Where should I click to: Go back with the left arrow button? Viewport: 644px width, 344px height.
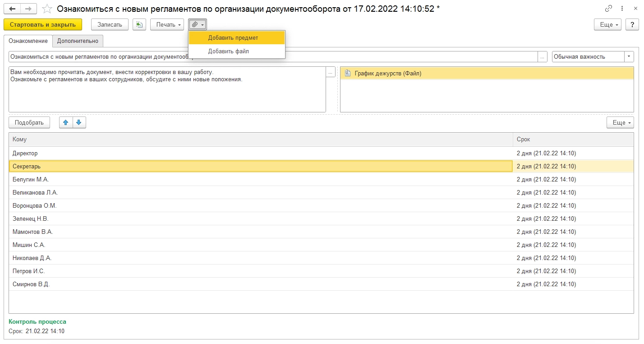pos(12,9)
